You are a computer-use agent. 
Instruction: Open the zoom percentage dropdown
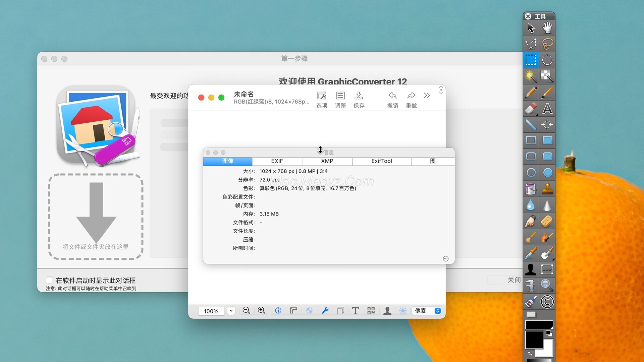231,311
